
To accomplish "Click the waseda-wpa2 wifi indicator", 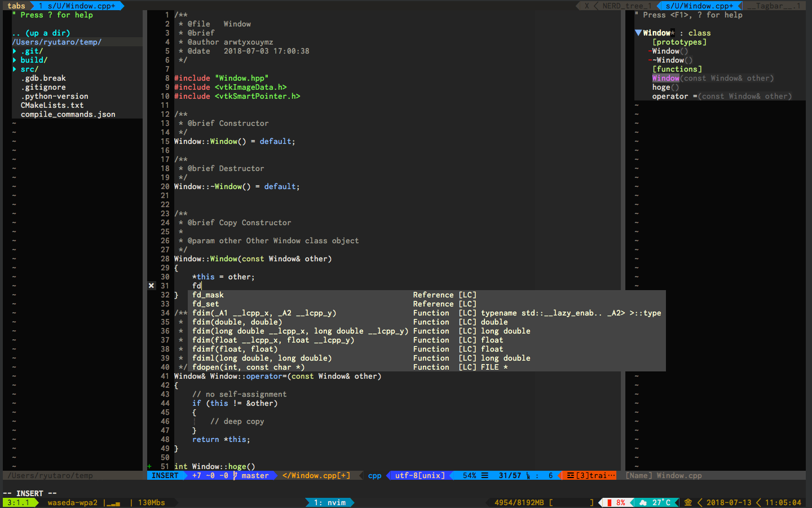I will pyautogui.click(x=72, y=502).
